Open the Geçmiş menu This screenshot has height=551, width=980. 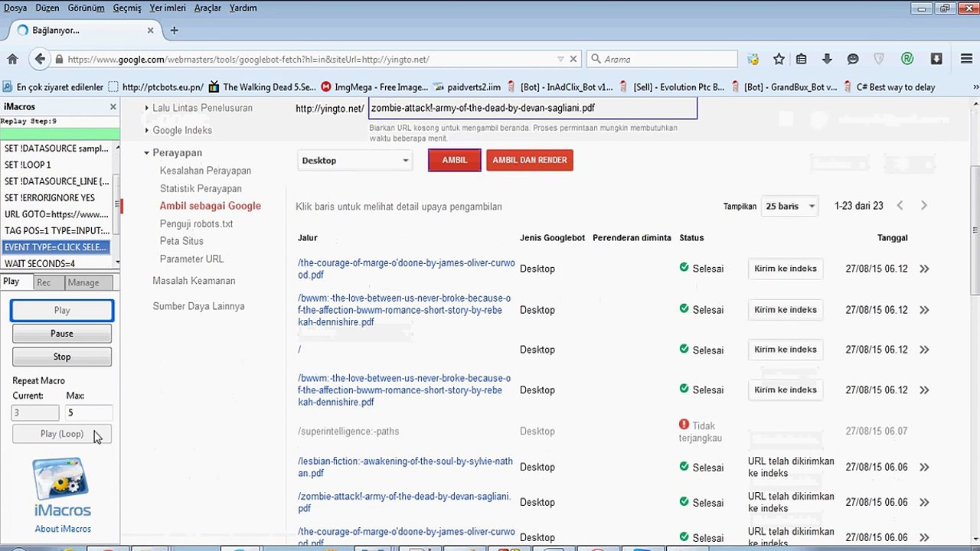[x=127, y=8]
